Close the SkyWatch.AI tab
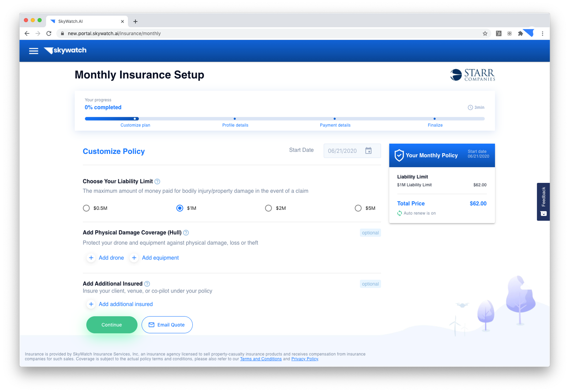569x392 pixels. tap(122, 21)
